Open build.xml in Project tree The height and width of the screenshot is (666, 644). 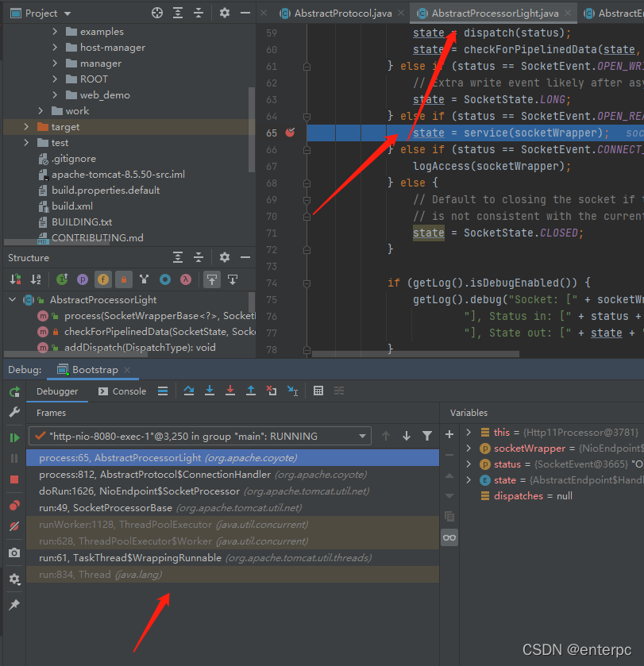pyautogui.click(x=71, y=206)
